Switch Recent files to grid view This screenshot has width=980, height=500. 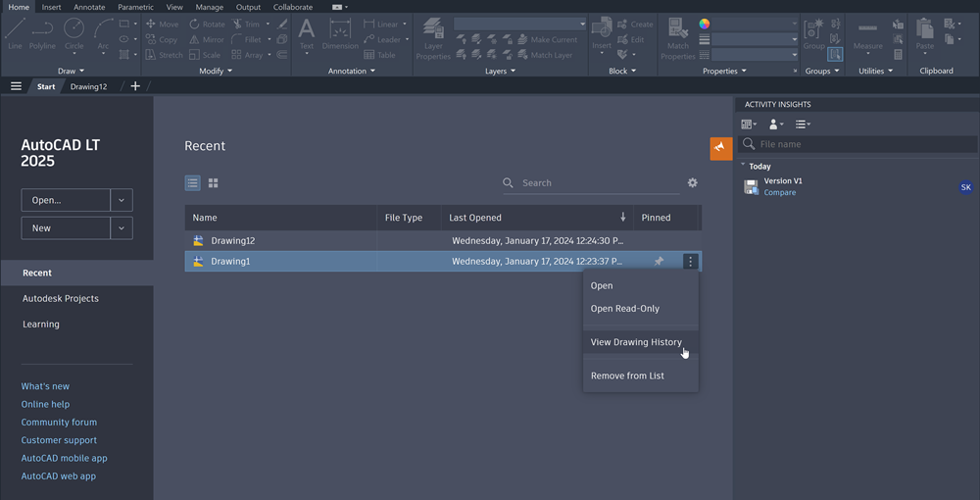pyautogui.click(x=213, y=183)
